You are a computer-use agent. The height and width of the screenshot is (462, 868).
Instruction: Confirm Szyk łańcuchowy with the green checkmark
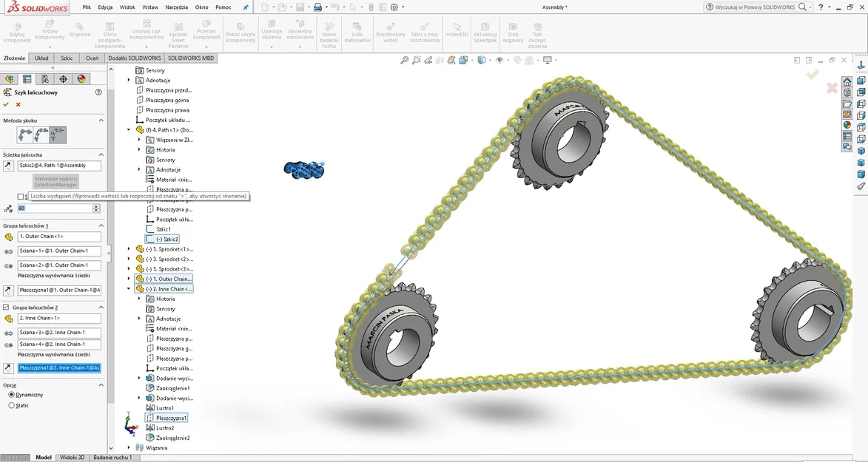pyautogui.click(x=7, y=105)
